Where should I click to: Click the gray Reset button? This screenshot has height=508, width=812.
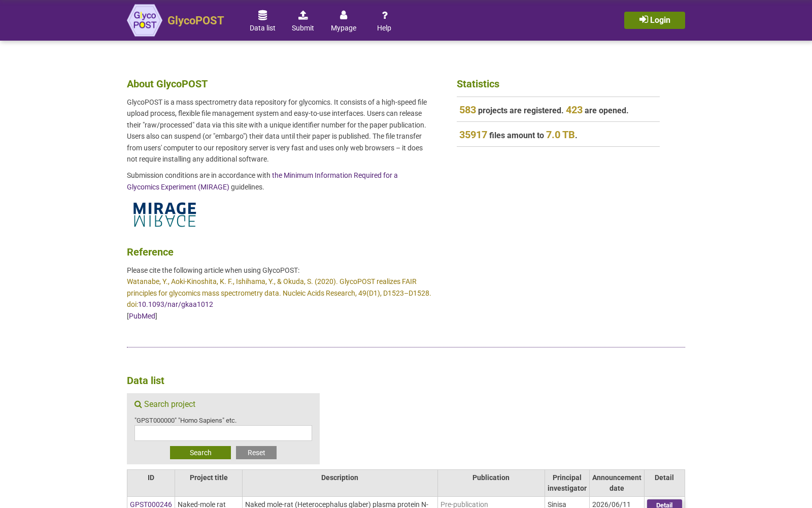click(x=256, y=453)
